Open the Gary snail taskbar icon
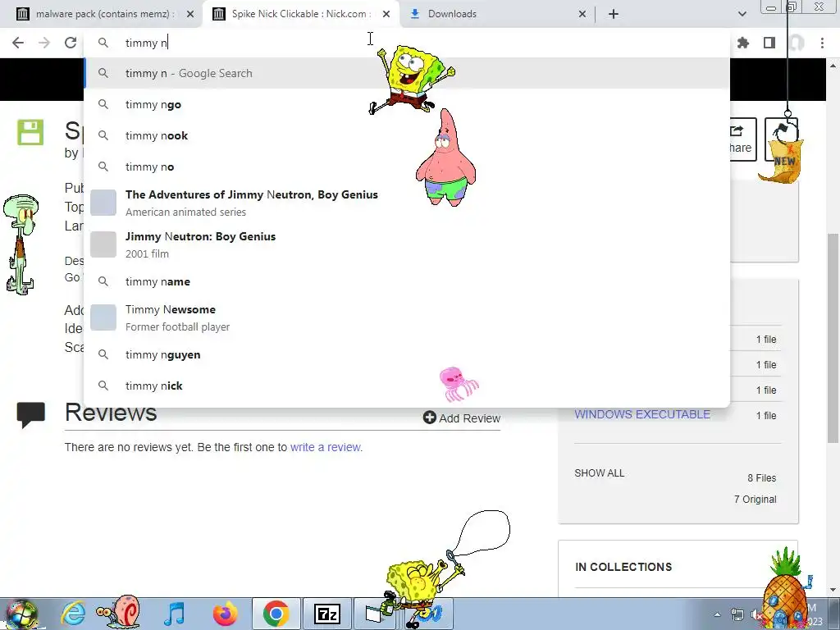Image resolution: width=840 pixels, height=630 pixels. [x=119, y=610]
